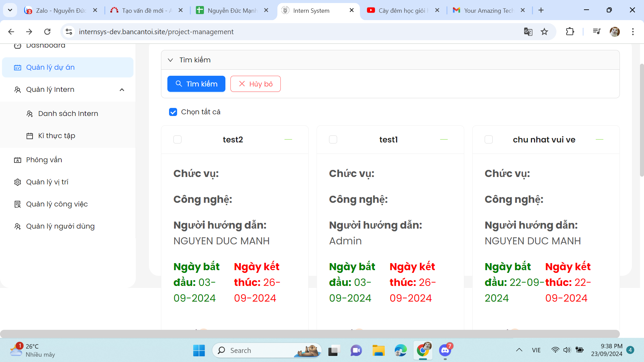This screenshot has height=362, width=644.
Task: Click the site information icon in address bar
Action: (x=69, y=32)
